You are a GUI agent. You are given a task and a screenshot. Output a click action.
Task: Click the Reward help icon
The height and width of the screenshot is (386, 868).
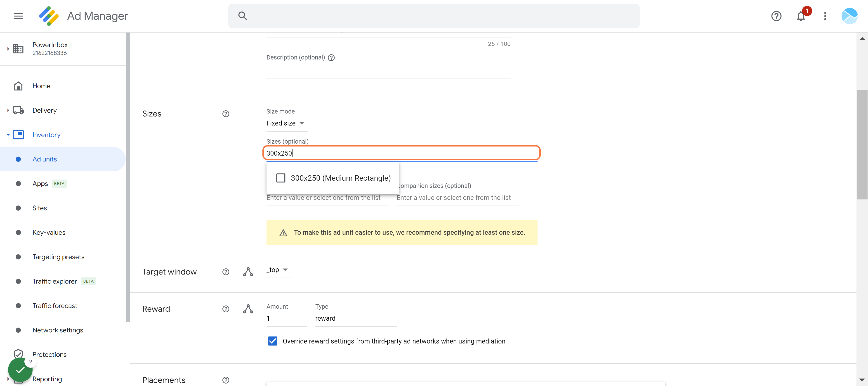[x=226, y=309]
